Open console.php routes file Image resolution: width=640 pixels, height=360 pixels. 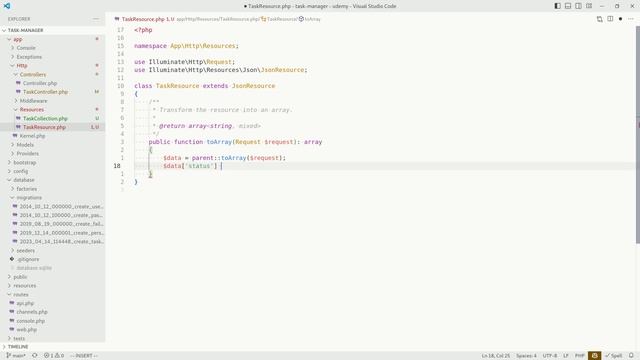31,321
